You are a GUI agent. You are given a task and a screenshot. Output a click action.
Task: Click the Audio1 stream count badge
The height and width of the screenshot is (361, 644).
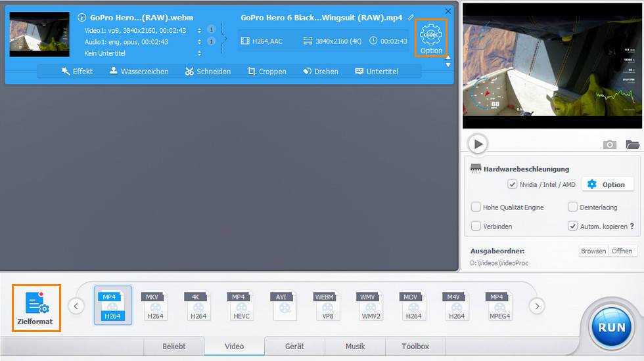(x=211, y=41)
